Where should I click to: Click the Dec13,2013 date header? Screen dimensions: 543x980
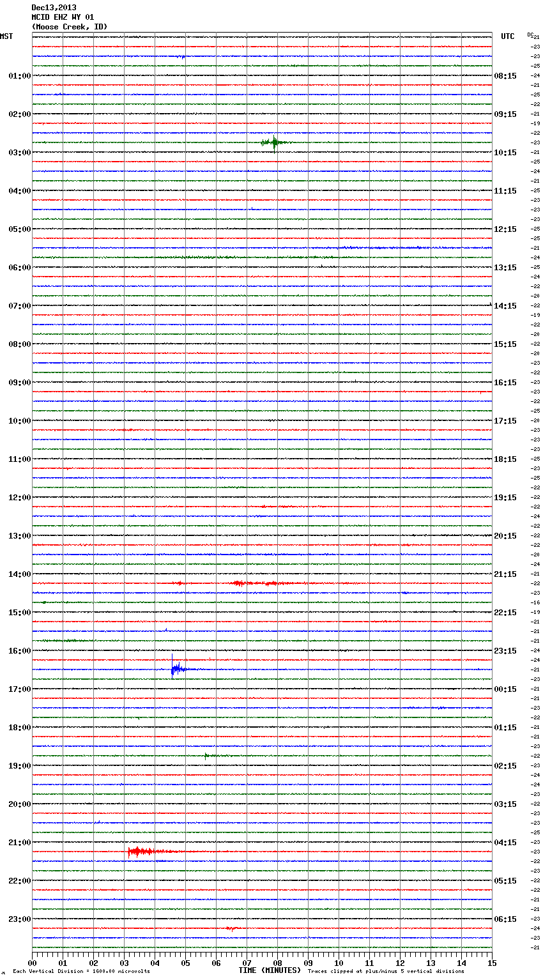point(54,8)
